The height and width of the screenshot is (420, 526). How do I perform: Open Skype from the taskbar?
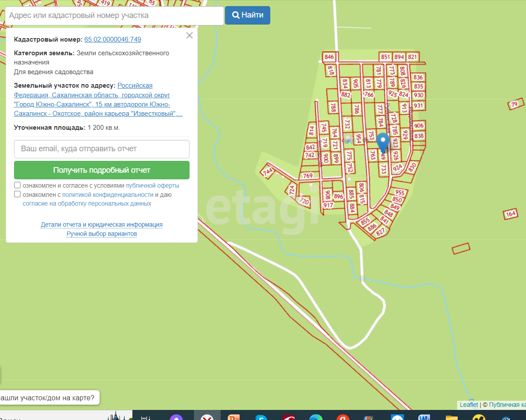coord(261,417)
